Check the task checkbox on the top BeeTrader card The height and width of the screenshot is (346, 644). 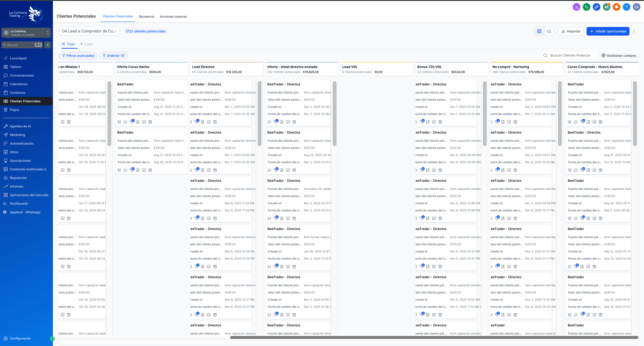(x=144, y=122)
